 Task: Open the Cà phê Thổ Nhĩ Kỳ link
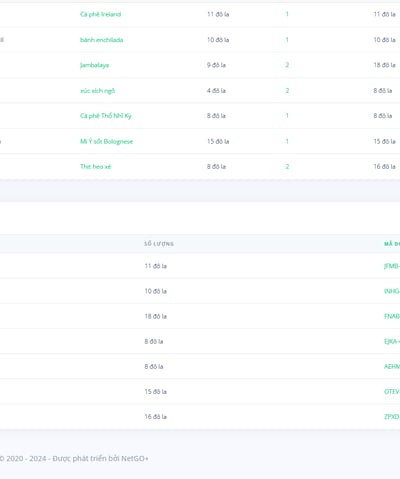point(106,116)
